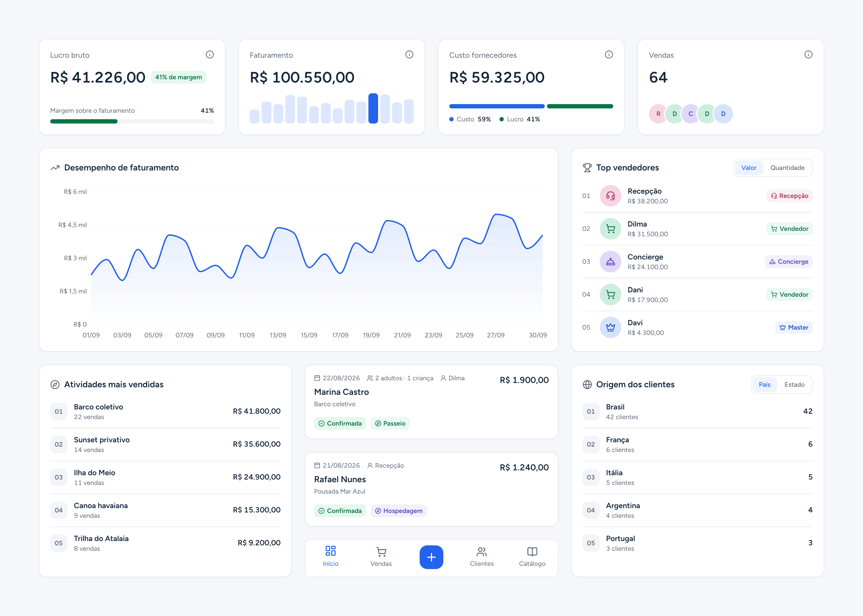This screenshot has width=863, height=616.
Task: Click the globe icon beside Origem dos clientes
Action: coord(587,385)
